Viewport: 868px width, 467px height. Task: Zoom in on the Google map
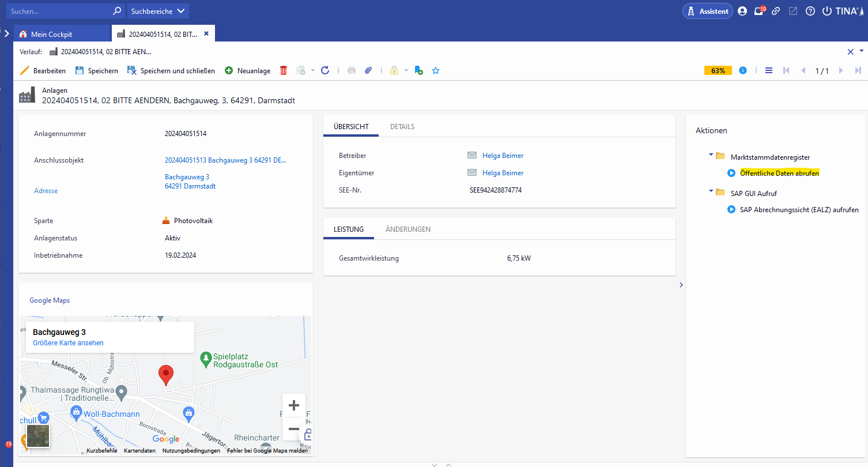293,405
